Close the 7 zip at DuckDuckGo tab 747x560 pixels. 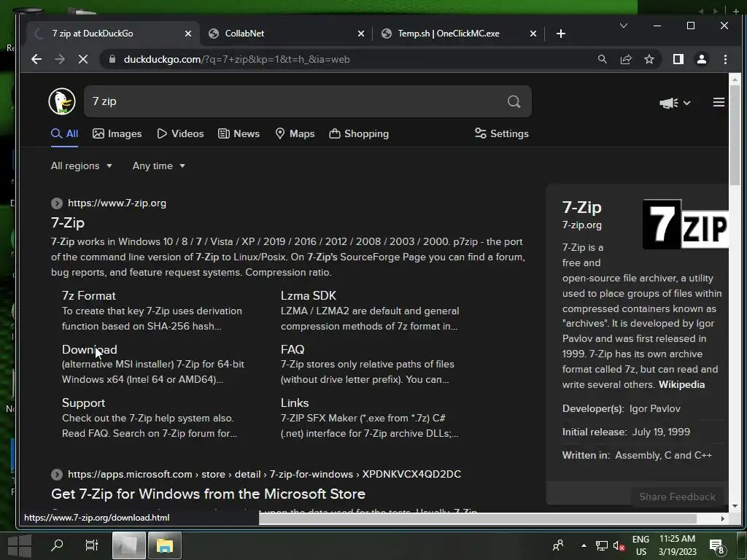pyautogui.click(x=187, y=34)
